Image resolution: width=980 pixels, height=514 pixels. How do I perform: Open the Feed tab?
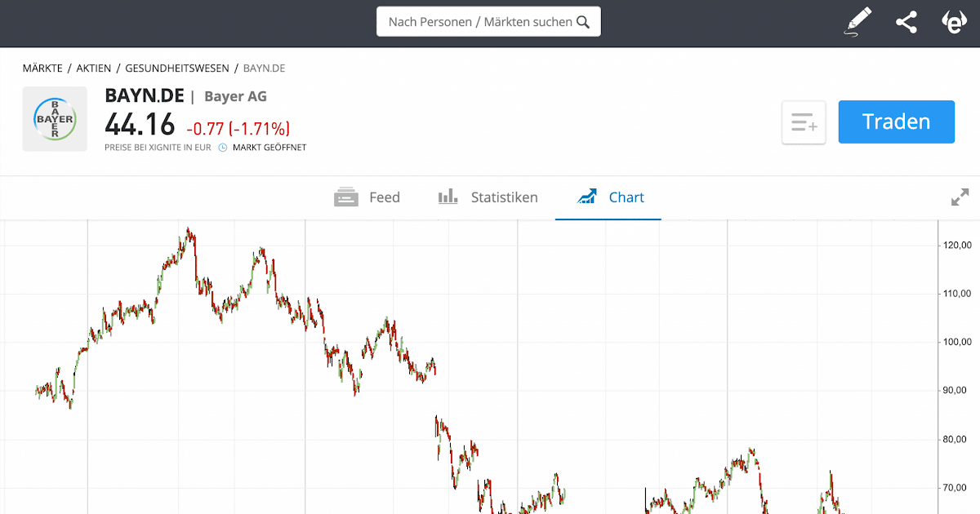coord(367,197)
